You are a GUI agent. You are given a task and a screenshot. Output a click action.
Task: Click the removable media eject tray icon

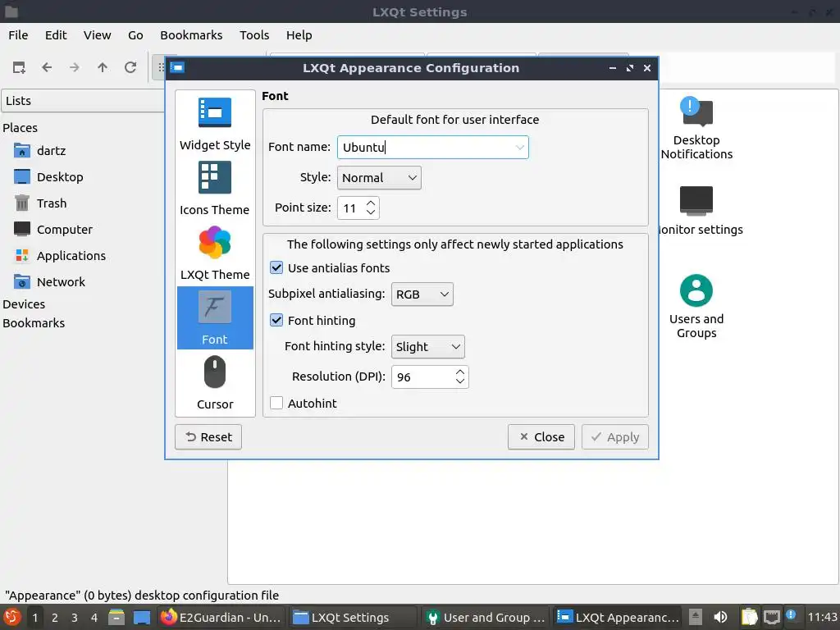(696, 617)
